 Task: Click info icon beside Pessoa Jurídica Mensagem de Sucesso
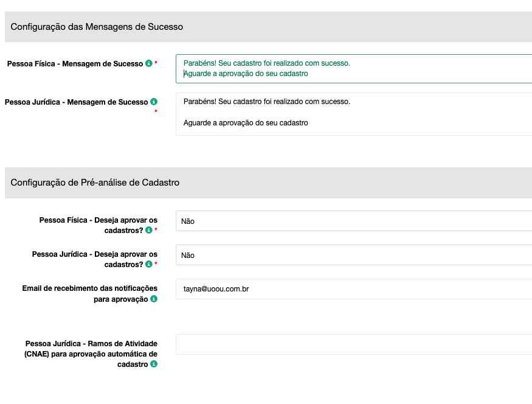tap(154, 102)
